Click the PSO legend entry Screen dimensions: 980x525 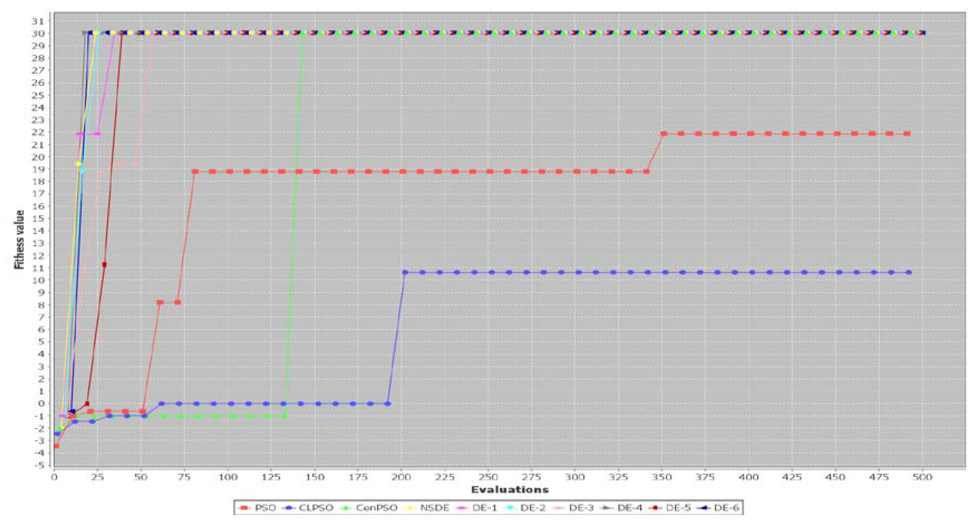(265, 507)
